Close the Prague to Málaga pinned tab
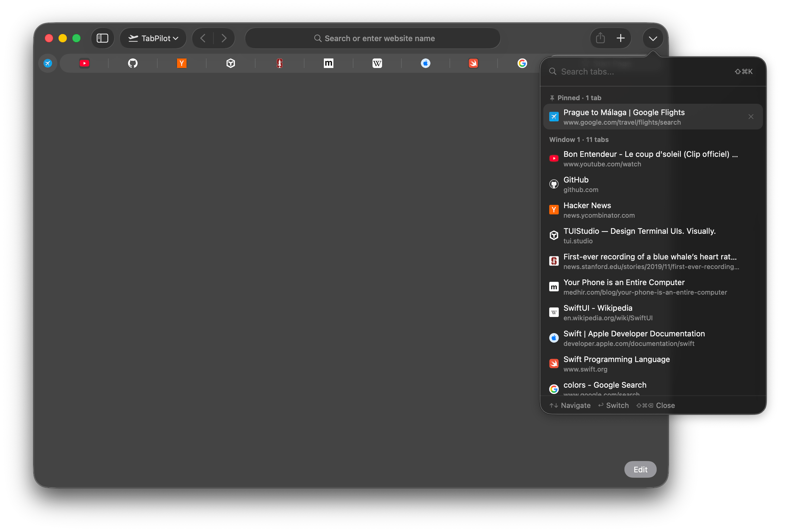The height and width of the screenshot is (532, 788). 751,117
